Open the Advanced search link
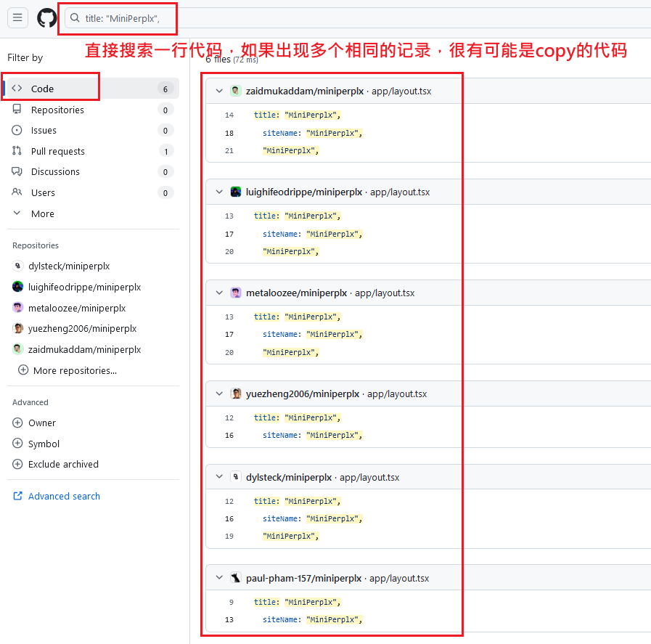 point(64,496)
